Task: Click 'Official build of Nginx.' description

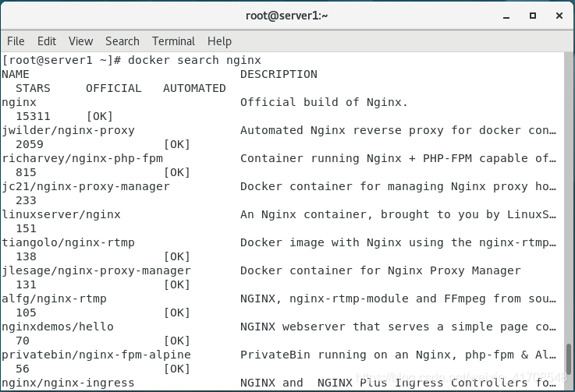Action: [x=325, y=102]
